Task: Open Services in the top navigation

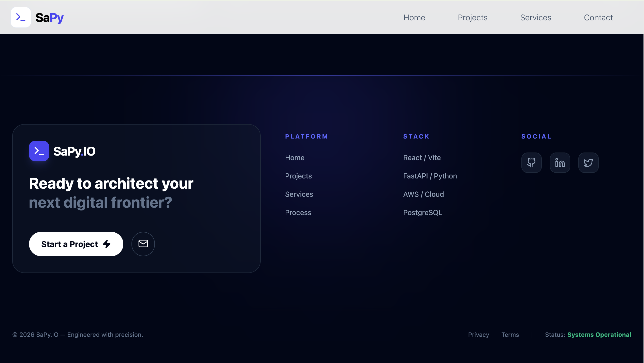Action: point(536,18)
